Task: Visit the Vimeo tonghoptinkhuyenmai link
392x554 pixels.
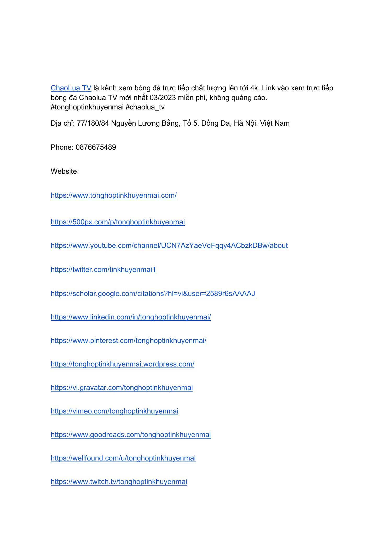Action: pos(114,411)
